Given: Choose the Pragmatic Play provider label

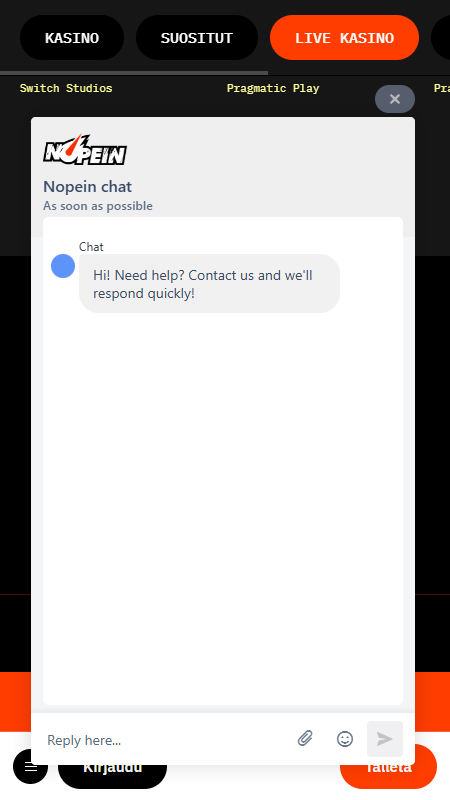Looking at the screenshot, I should 273,88.
